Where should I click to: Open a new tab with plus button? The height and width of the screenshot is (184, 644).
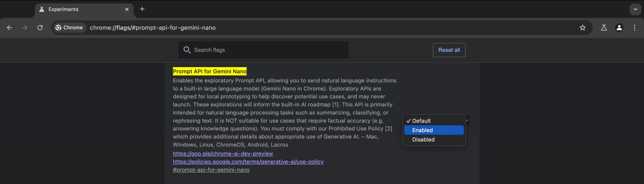pyautogui.click(x=142, y=9)
